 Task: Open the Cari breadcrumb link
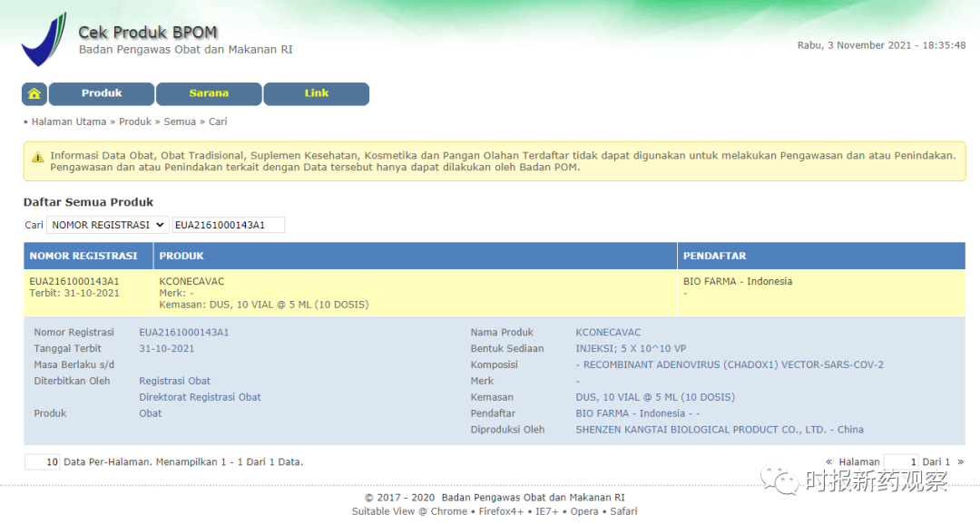coord(218,121)
